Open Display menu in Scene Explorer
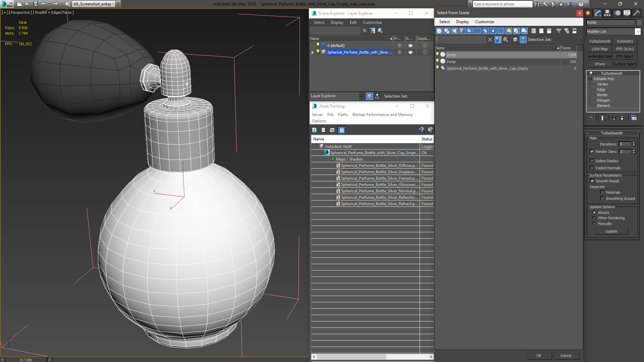Viewport: 644px width, 362px height. click(337, 22)
